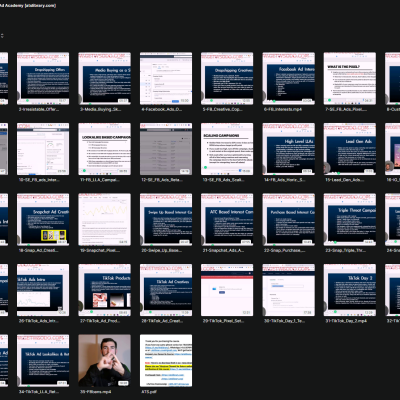Select the file name '26-TikTok_Ads_Intr...'
This screenshot has height=400, width=400.
coord(39,321)
